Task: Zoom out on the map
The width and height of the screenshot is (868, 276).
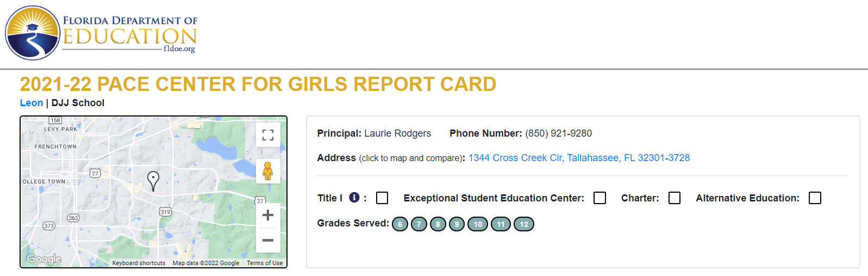Action: click(268, 240)
